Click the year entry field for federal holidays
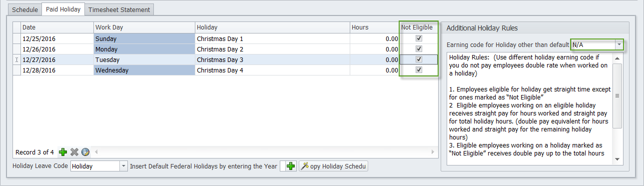The height and width of the screenshot is (186, 644). point(282,166)
